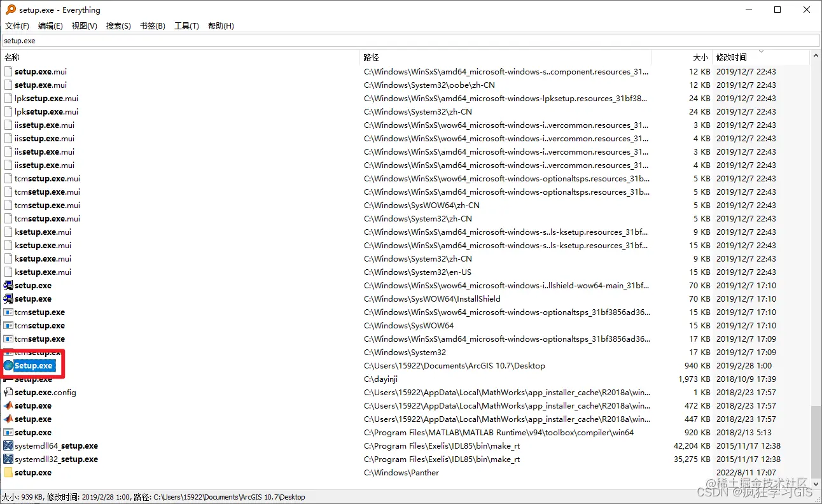Click the setup.exe.config file icon
Viewport: 822px width, 504px height.
tap(8, 393)
